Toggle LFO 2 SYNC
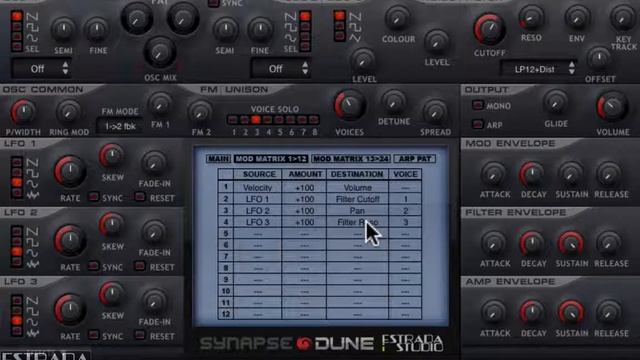This screenshot has height=360, width=640. [93, 266]
